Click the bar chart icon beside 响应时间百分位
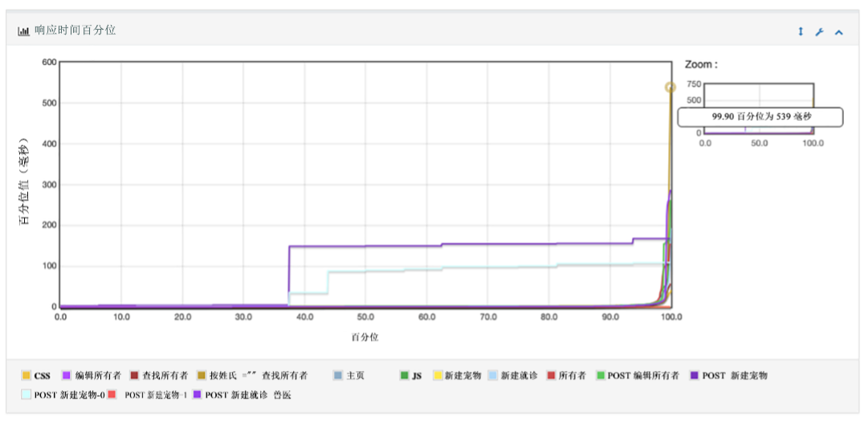868x424 pixels. pos(24,31)
